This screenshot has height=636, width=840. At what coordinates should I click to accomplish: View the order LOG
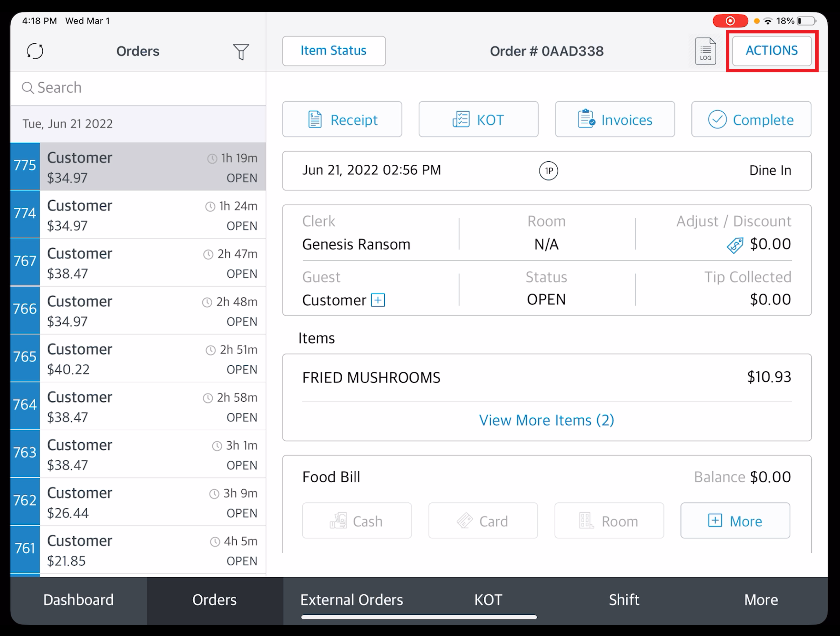[705, 50]
